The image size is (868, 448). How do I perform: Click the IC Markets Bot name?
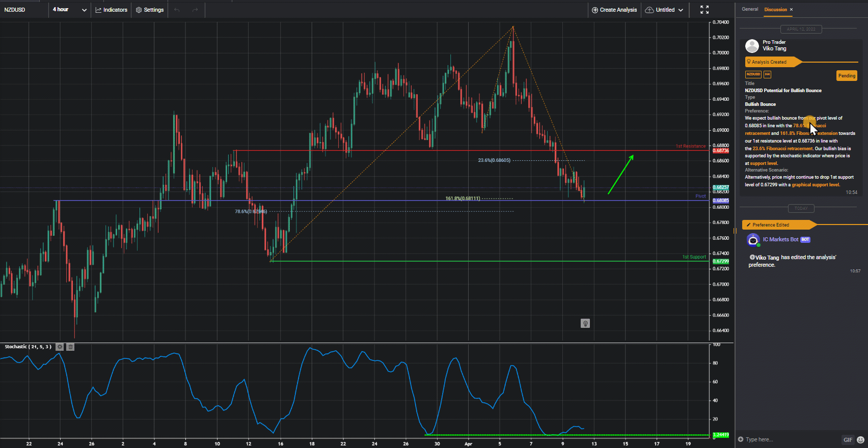[780, 239]
